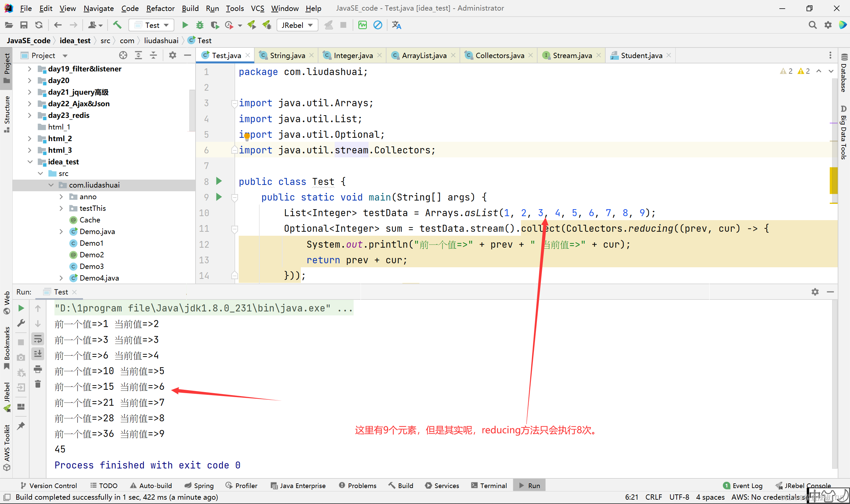Navigate back with the left arrow

pos(58,25)
